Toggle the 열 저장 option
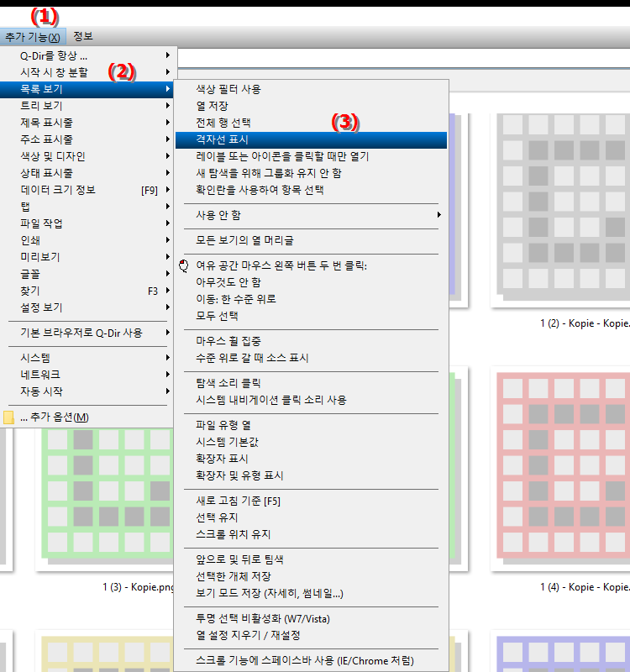 311,106
